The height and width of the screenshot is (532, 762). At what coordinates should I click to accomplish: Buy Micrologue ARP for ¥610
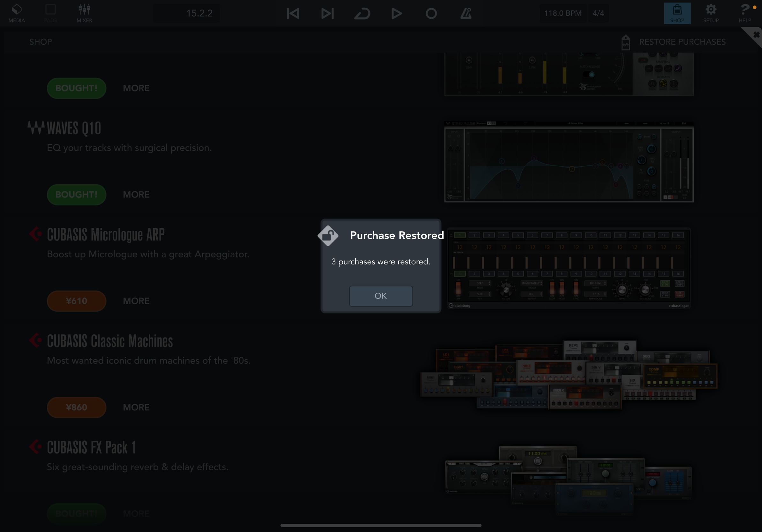coord(76,301)
